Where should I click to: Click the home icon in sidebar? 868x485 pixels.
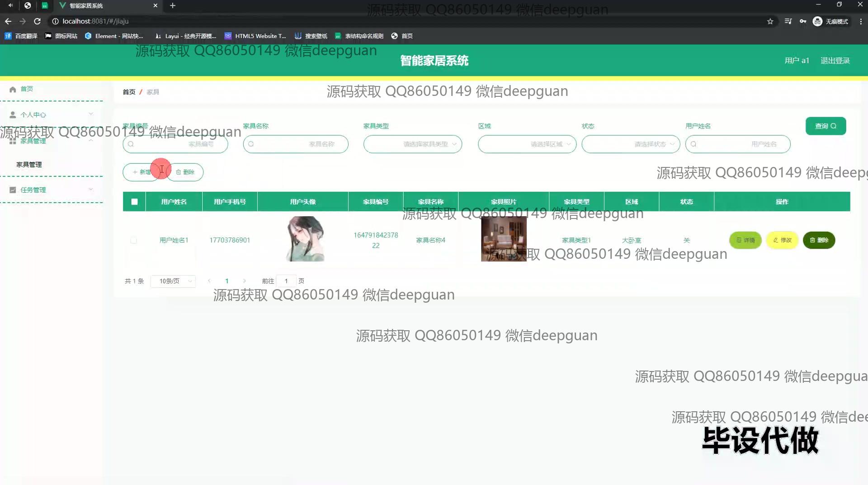click(x=13, y=89)
